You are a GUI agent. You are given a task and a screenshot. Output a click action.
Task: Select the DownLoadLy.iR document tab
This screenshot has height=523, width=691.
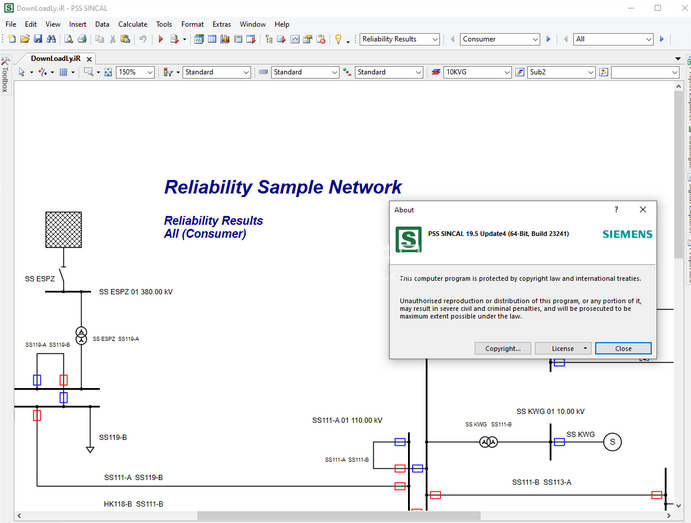click(x=56, y=59)
